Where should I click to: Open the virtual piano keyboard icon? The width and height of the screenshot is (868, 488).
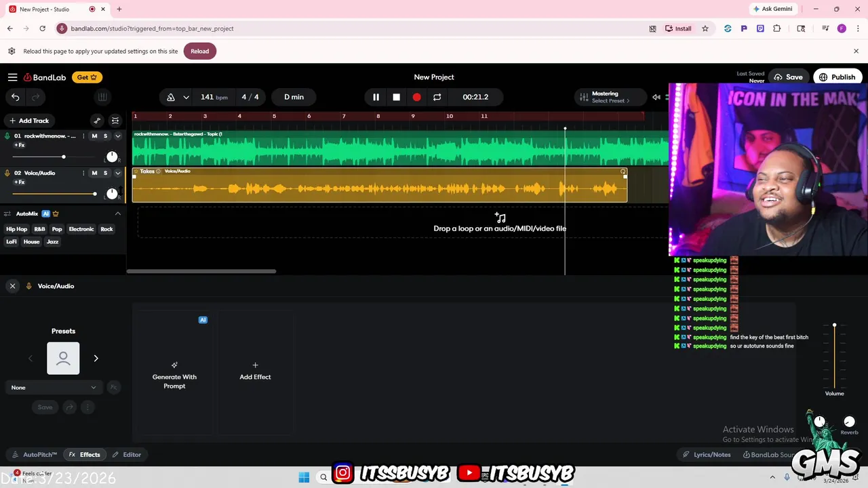102,97
